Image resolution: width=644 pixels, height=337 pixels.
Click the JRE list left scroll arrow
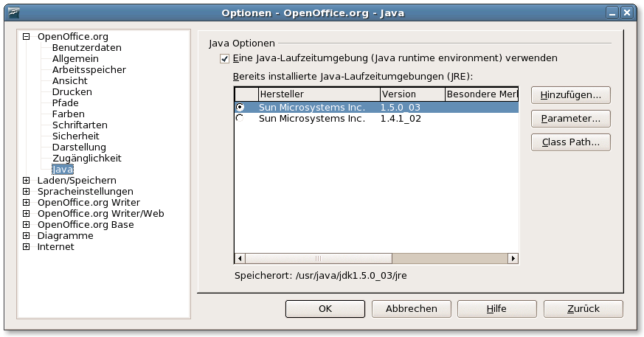pyautogui.click(x=240, y=258)
